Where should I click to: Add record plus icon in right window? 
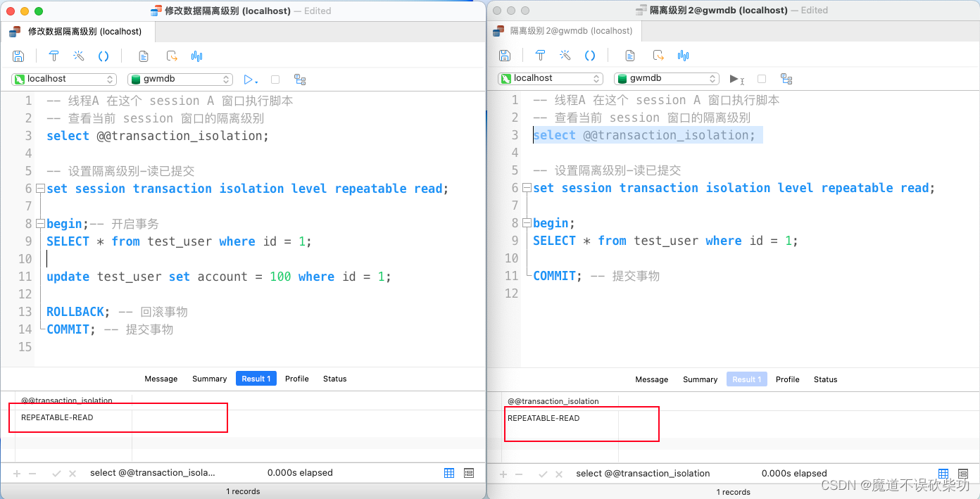(x=504, y=474)
